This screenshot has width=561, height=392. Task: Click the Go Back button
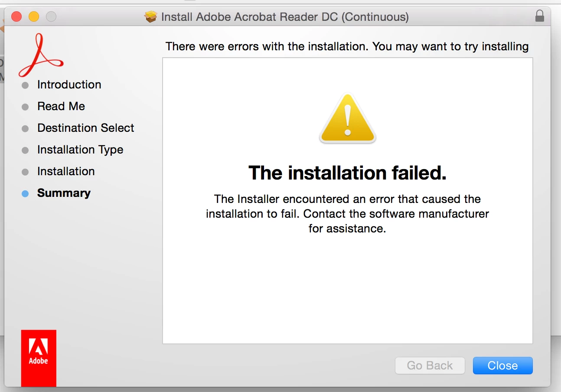pyautogui.click(x=430, y=366)
